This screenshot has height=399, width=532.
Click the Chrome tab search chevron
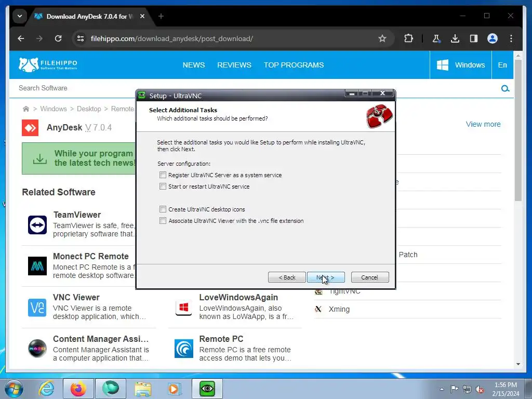(20, 16)
